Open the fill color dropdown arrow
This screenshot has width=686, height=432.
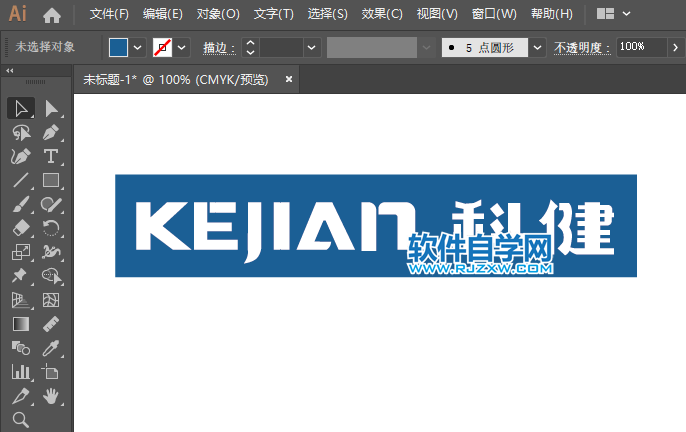click(138, 47)
